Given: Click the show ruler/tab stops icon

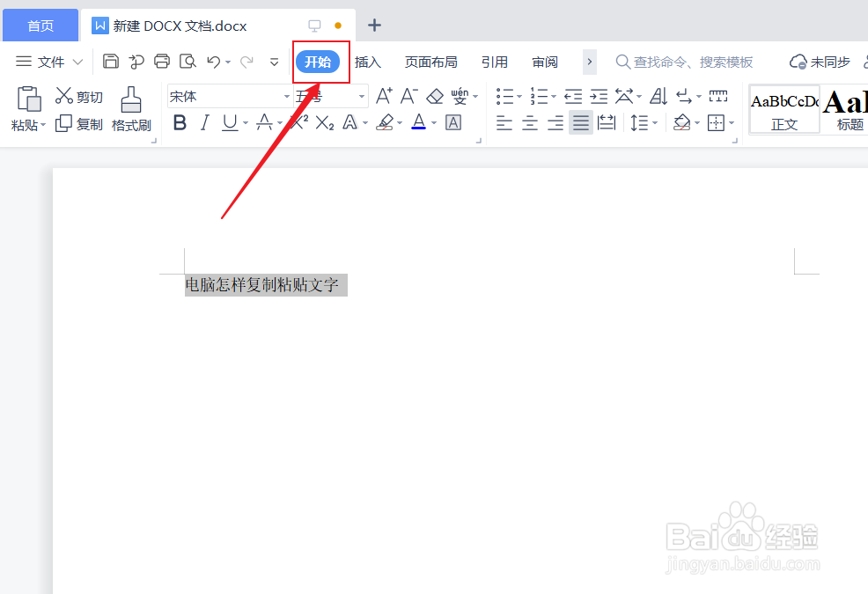Looking at the screenshot, I should [x=718, y=96].
